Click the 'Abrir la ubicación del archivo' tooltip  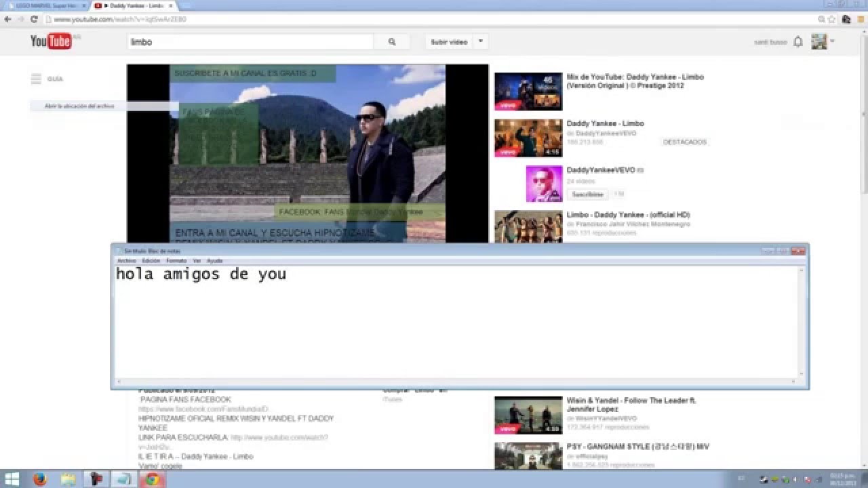pyautogui.click(x=104, y=106)
